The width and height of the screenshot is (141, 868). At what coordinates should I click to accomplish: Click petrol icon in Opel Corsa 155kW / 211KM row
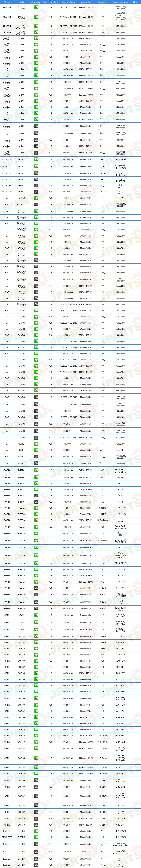click(x=36, y=767)
